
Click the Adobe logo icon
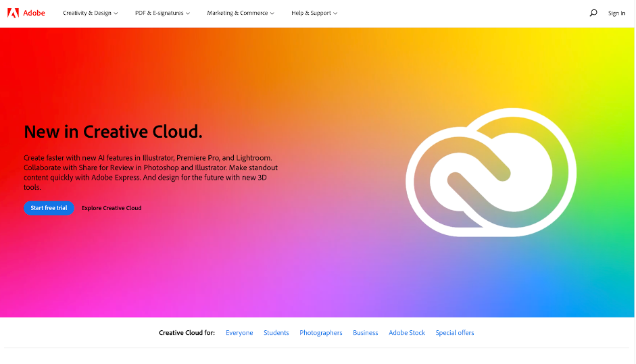pyautogui.click(x=13, y=13)
